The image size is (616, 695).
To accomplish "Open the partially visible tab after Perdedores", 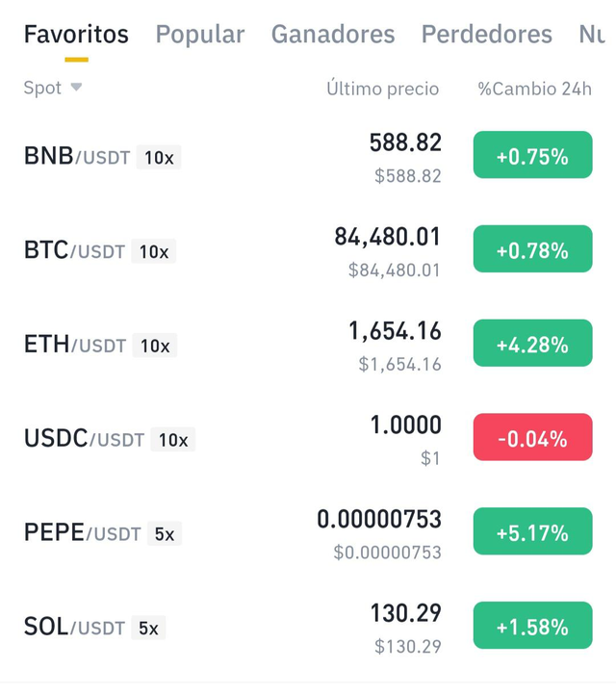I will [x=592, y=34].
